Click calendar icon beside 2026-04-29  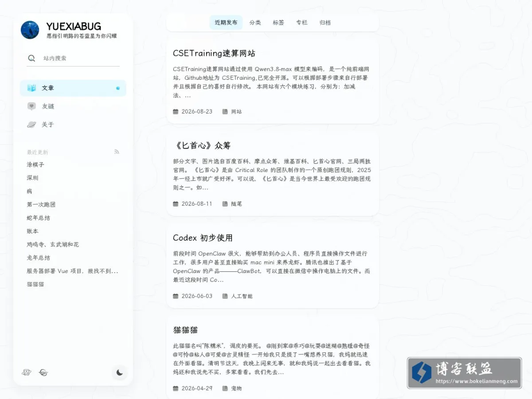pos(176,388)
